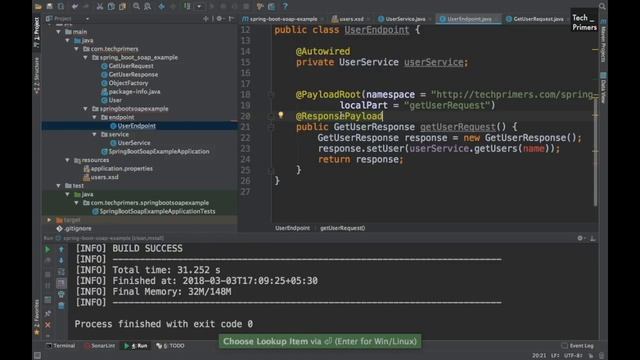Click Up the stack trace arrow
Image resolution: width=640 pixels, height=360 pixels.
(61, 249)
